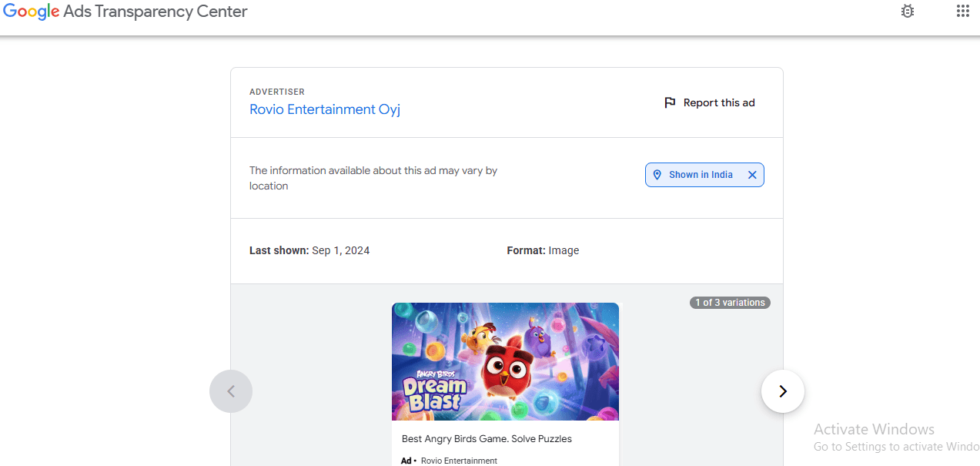Open Rovio Entertainment Oyj advertiser page
This screenshot has height=466, width=980.
(x=325, y=109)
